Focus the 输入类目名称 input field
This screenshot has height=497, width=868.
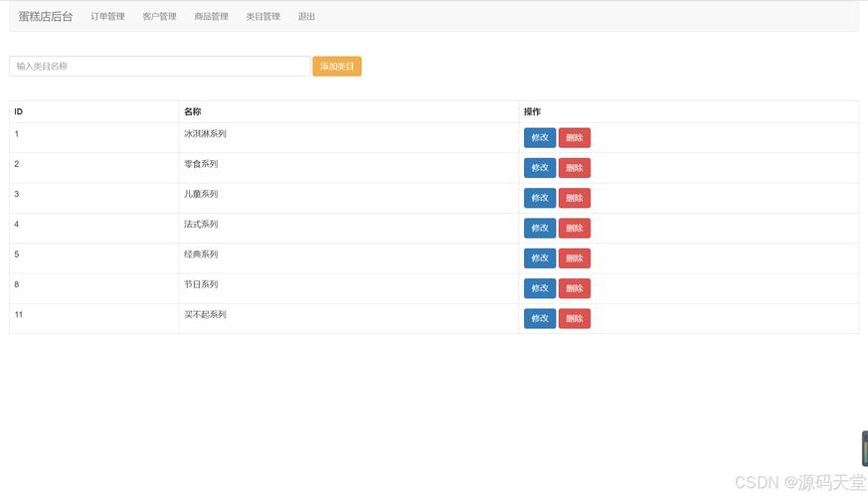pos(159,67)
